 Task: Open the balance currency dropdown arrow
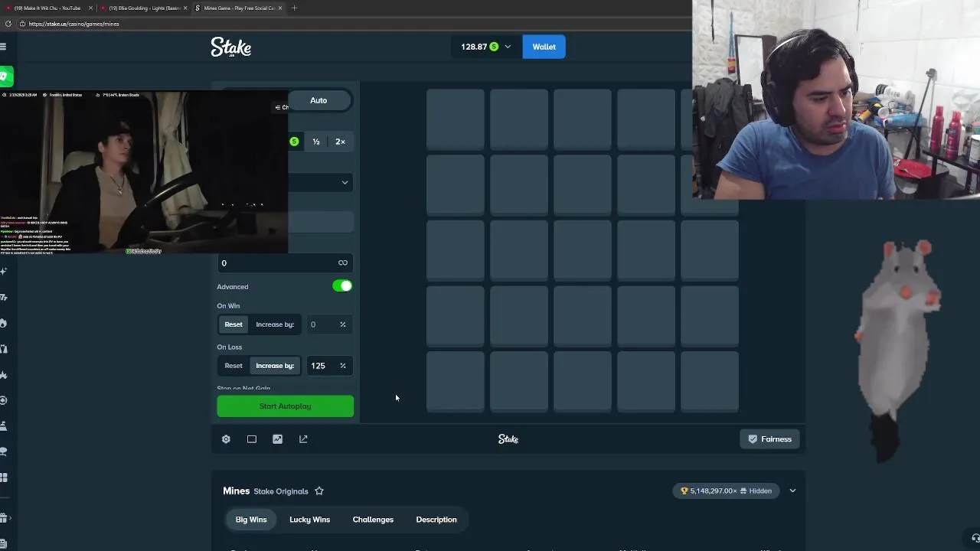(508, 47)
